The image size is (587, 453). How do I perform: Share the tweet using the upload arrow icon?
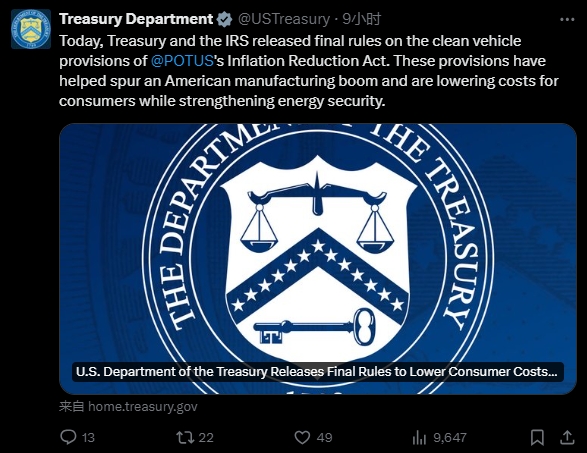pos(567,437)
